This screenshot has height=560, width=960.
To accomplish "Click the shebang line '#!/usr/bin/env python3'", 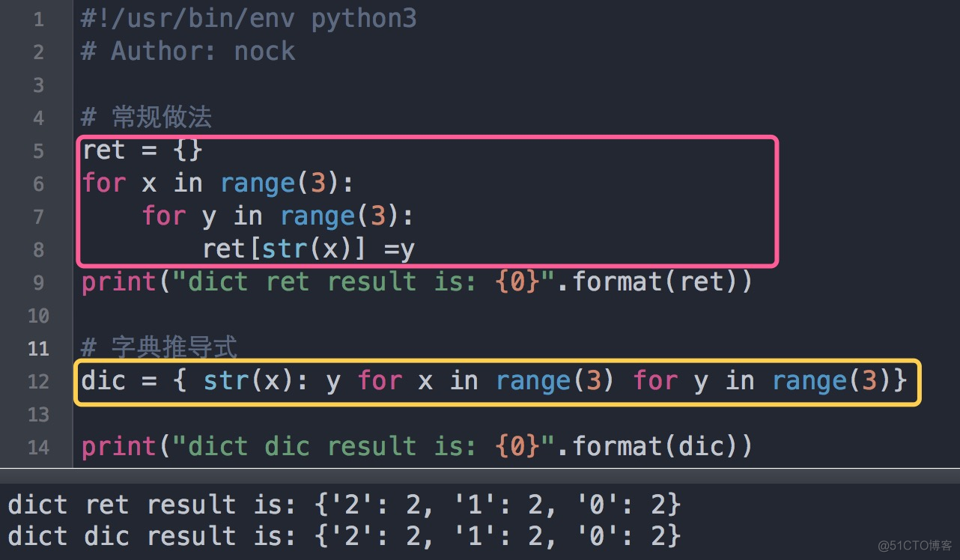I will (249, 19).
